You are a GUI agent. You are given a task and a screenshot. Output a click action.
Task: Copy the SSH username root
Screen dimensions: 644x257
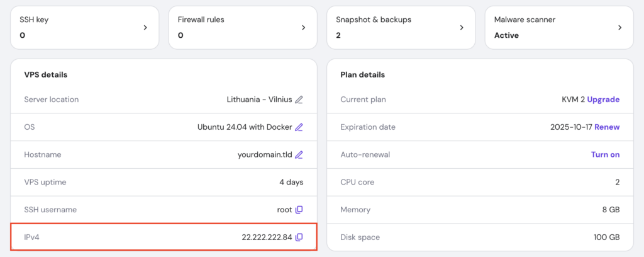tap(299, 210)
